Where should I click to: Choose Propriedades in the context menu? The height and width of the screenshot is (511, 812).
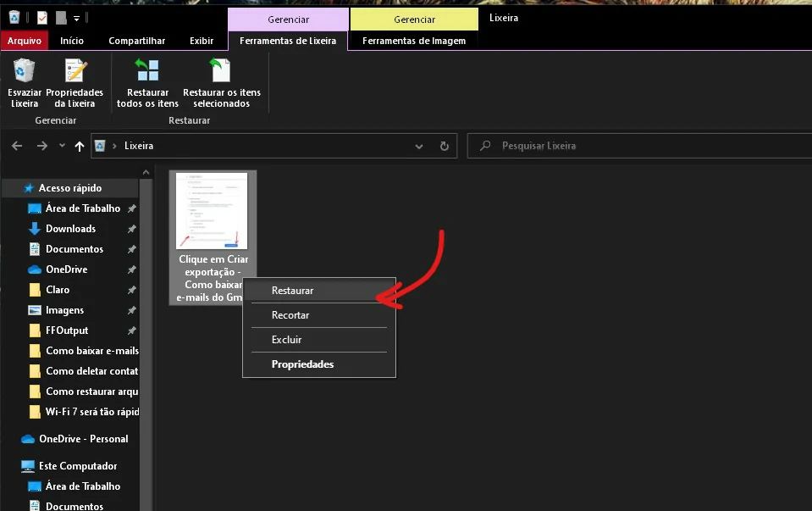319,364
